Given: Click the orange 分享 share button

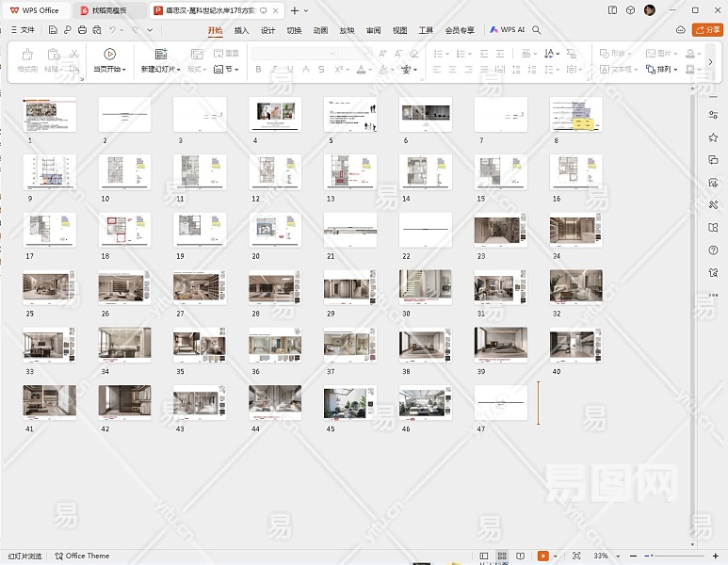Looking at the screenshot, I should point(706,30).
